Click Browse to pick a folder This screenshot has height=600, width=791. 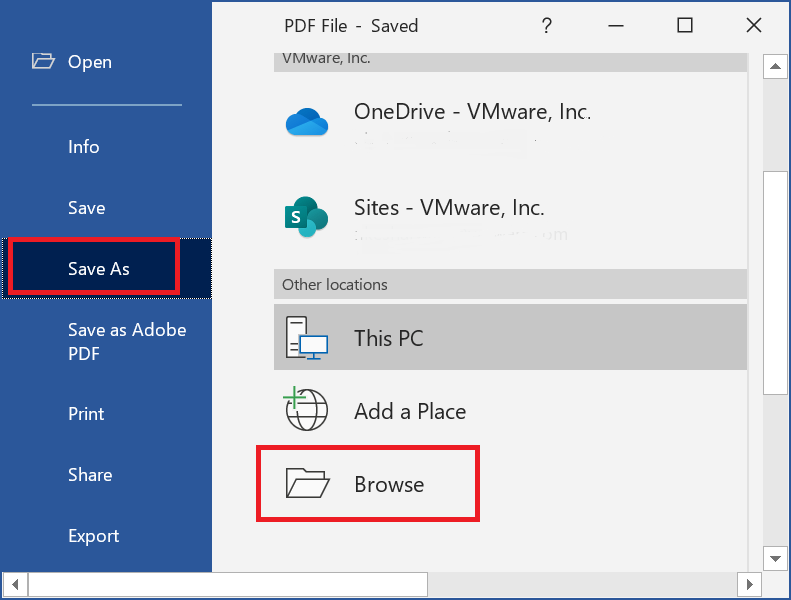tap(368, 483)
